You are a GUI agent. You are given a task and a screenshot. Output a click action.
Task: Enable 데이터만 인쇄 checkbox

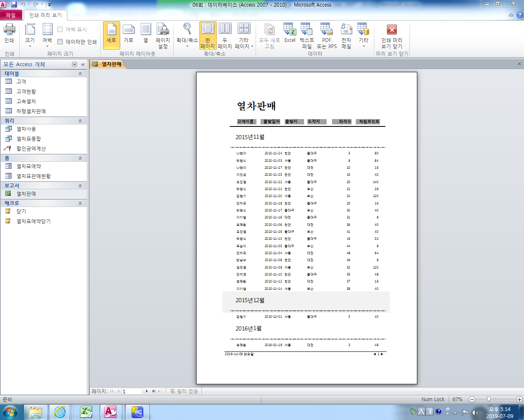click(x=60, y=42)
